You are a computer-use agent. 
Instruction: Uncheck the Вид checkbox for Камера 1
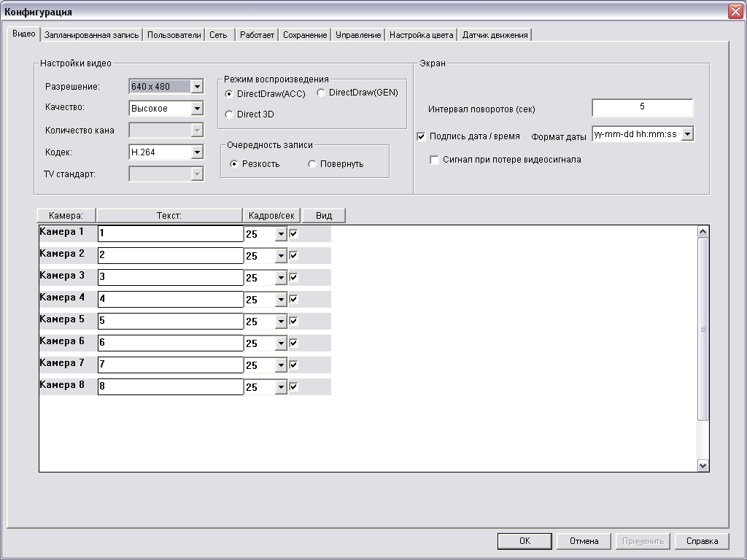pyautogui.click(x=294, y=234)
